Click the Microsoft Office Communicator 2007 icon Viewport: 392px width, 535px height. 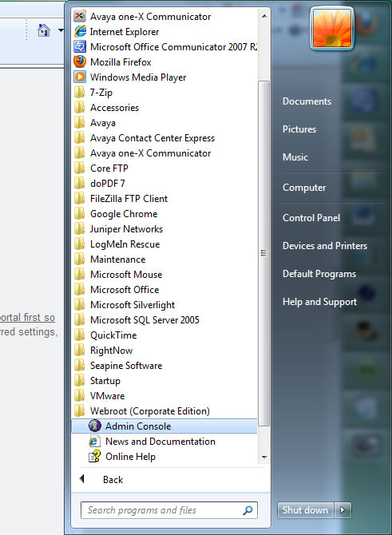pos(80,47)
